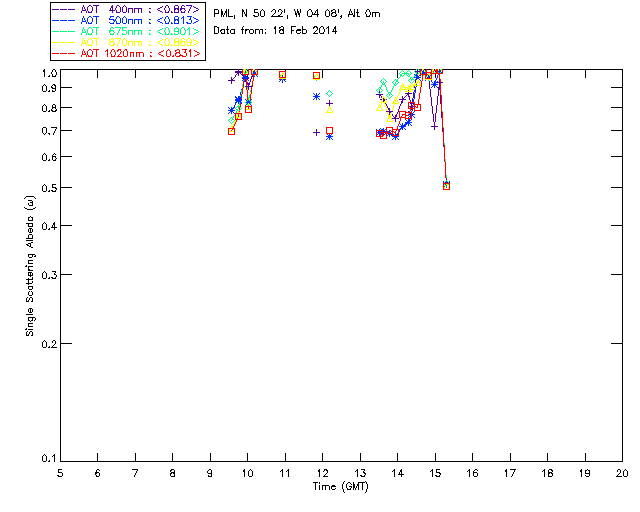
Task: Select the AOT 500nm legend entry
Action: point(126,20)
